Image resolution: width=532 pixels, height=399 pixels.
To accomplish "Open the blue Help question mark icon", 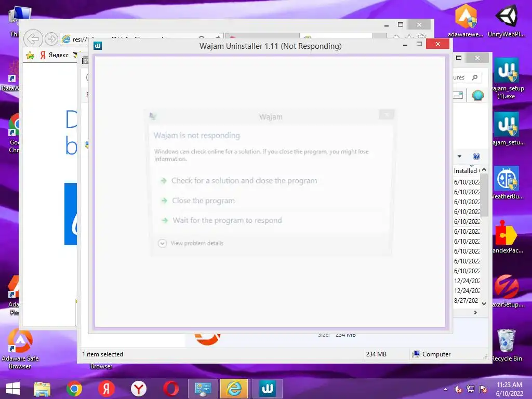I will coord(476,156).
